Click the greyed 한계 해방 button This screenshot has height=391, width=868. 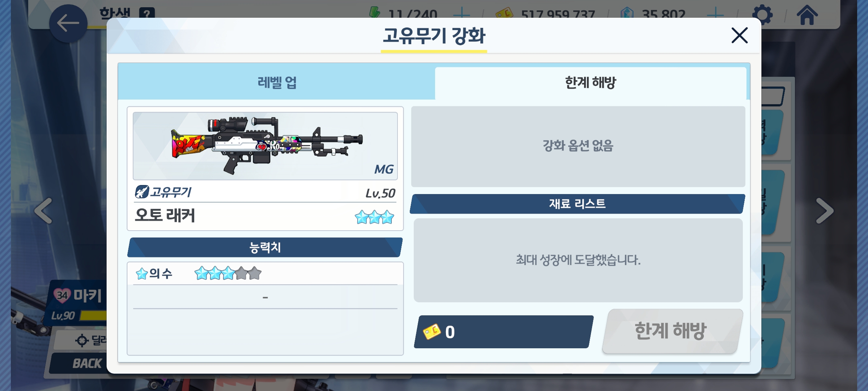(x=672, y=331)
